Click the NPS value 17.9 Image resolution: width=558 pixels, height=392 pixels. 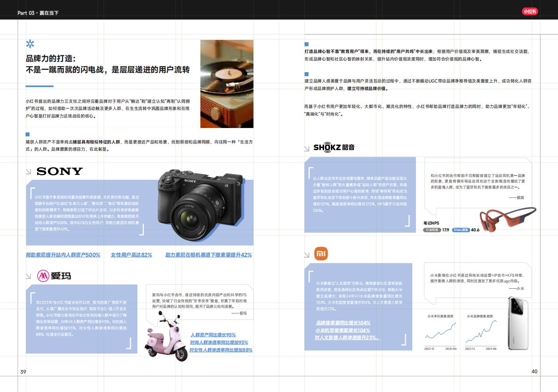coord(445,230)
